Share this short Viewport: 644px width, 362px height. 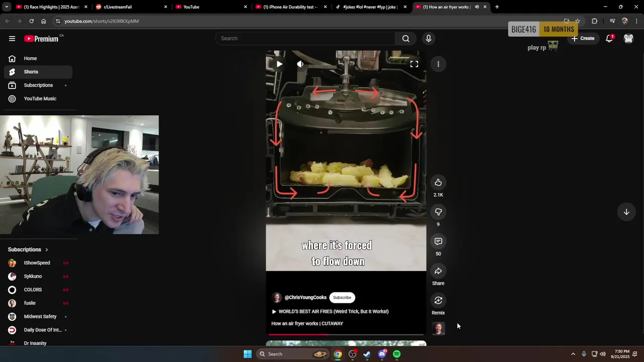tap(438, 271)
